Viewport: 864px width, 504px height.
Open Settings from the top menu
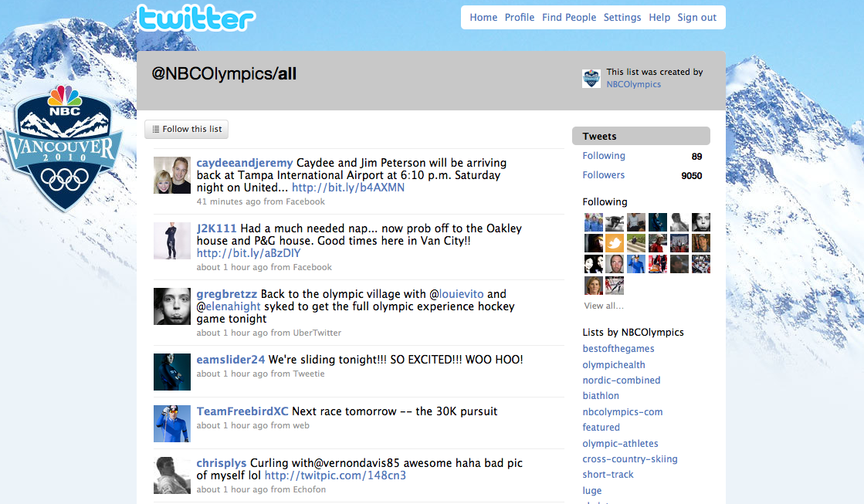[622, 17]
